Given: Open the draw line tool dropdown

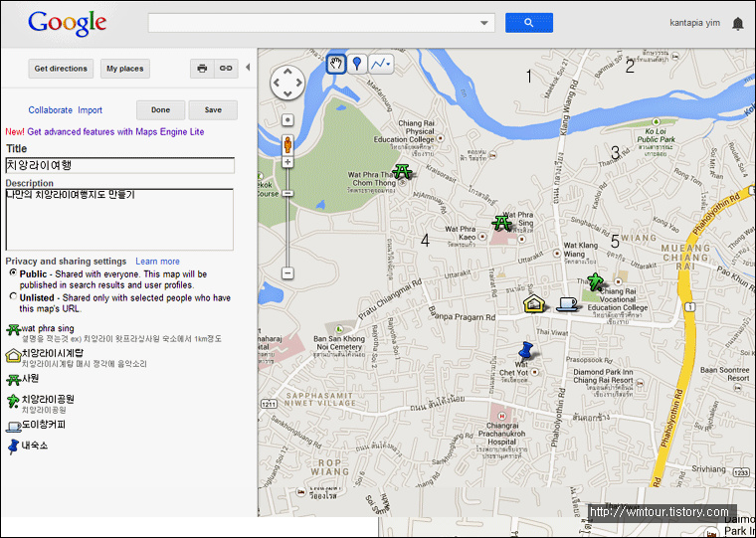Looking at the screenshot, I should point(381,64).
